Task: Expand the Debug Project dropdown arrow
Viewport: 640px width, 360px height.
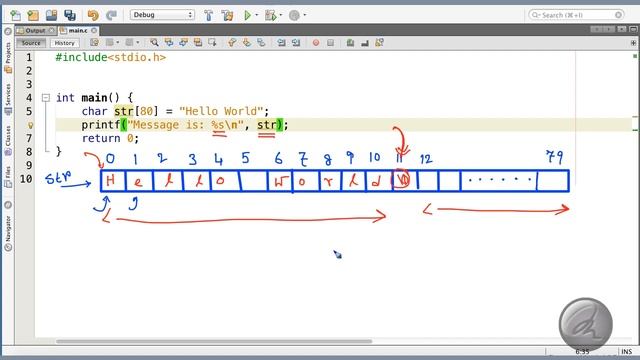Action: tap(281, 16)
